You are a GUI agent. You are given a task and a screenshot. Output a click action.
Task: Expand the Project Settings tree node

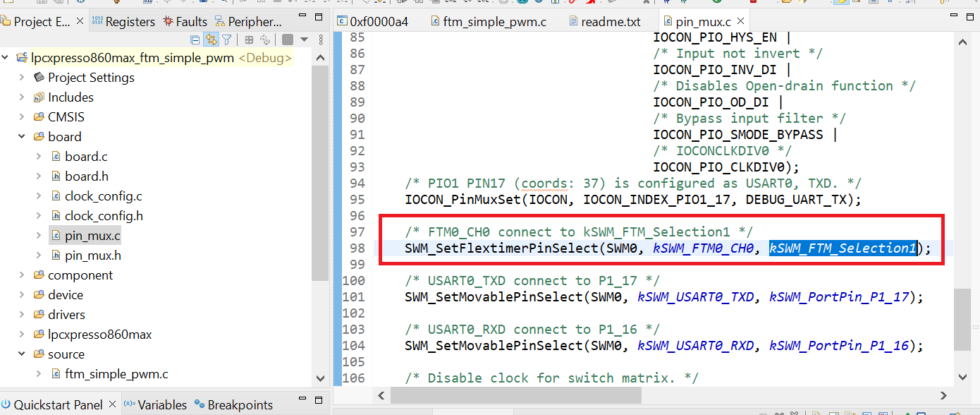click(x=22, y=78)
